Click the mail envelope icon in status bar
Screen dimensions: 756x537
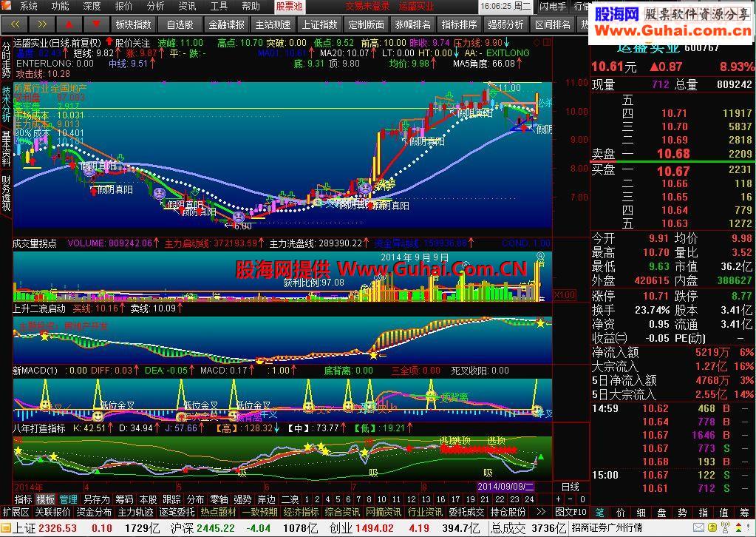(x=698, y=527)
